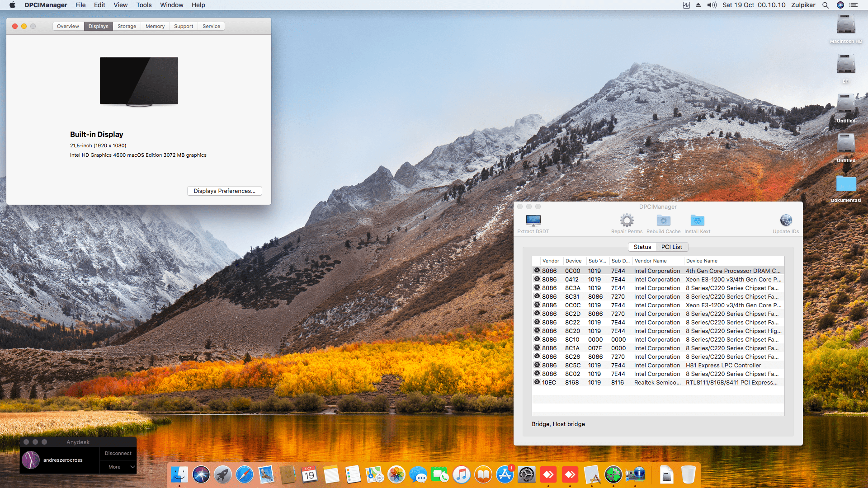
Task: Click the Update IDs globe icon
Action: pyautogui.click(x=786, y=221)
